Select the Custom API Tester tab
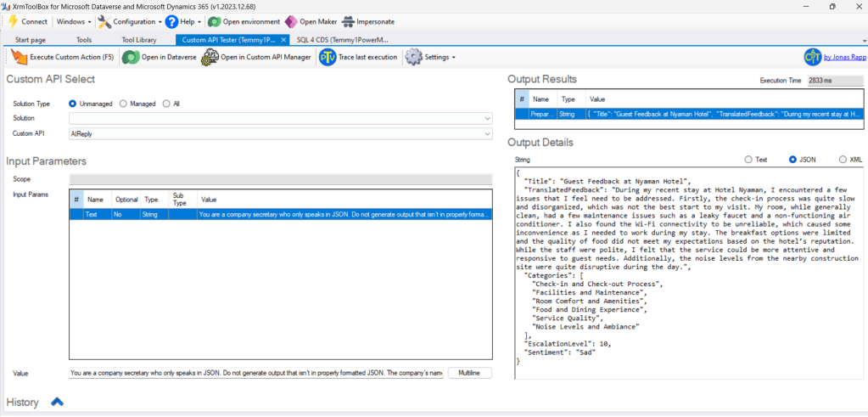Screen dimensions: 868x417 228,40
